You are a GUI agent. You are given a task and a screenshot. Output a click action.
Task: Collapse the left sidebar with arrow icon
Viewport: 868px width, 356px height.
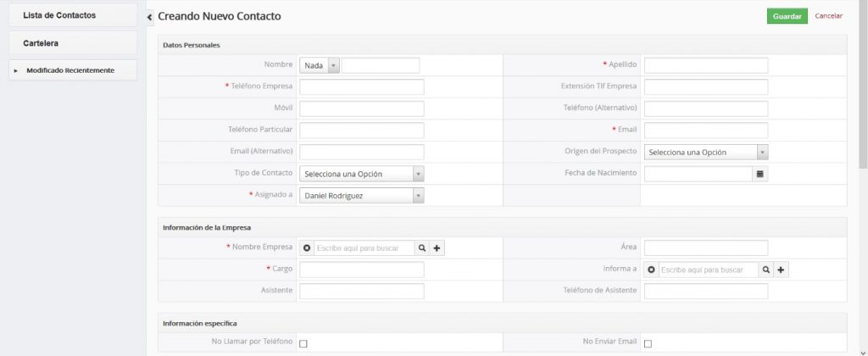click(149, 17)
